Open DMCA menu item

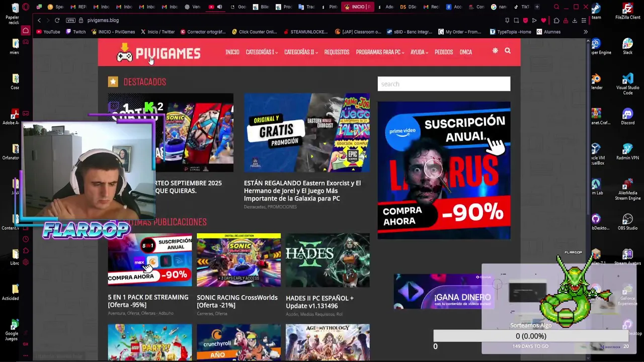point(466,52)
